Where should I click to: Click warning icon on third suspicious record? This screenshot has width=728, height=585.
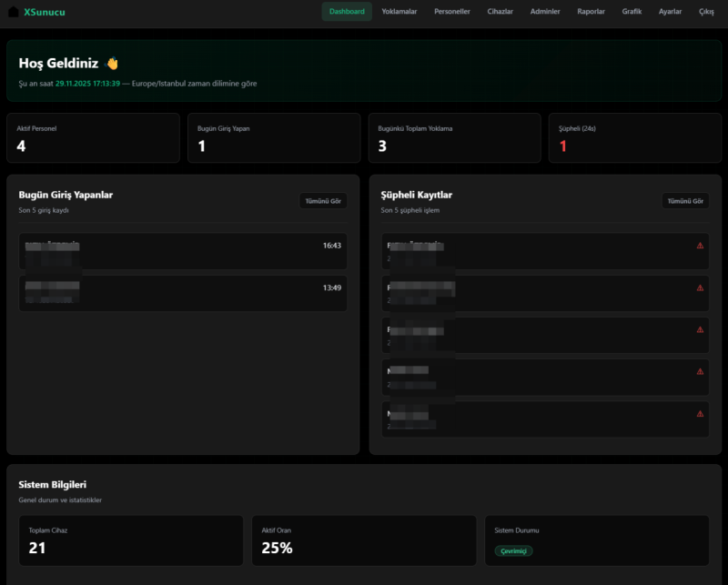(x=700, y=329)
